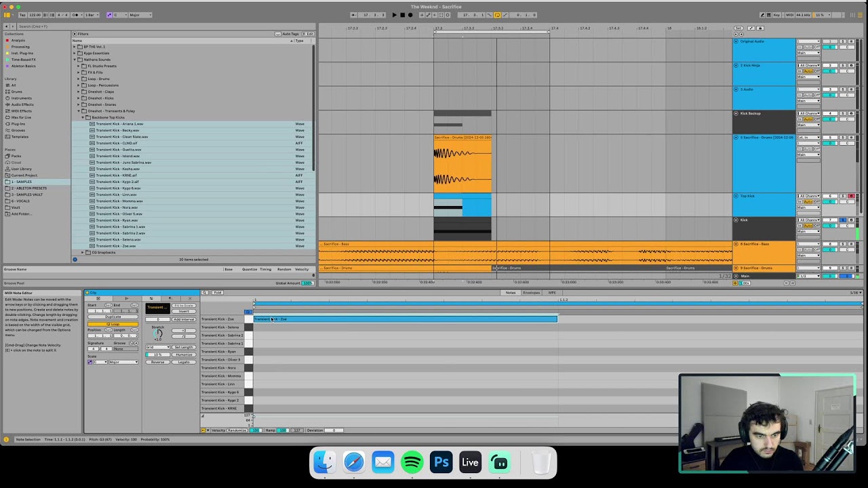Viewport: 868px width, 488px height.
Task: Click the Stretch knob
Action: [158, 333]
